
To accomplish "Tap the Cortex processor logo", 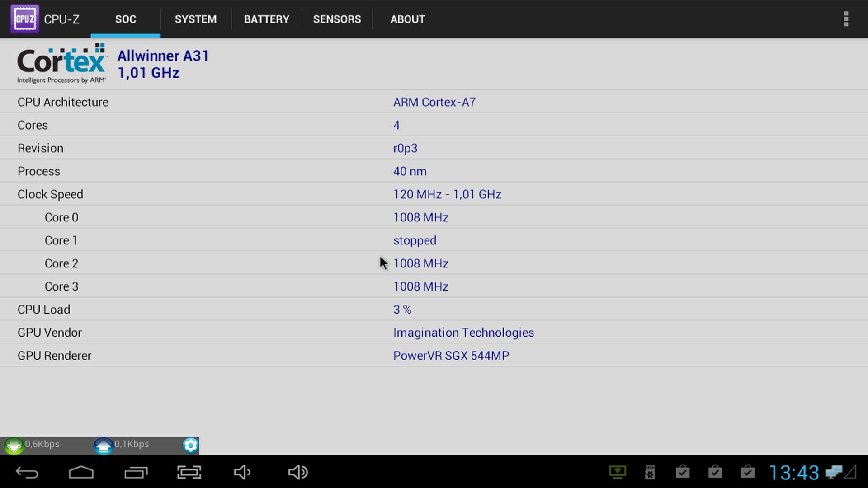I will pyautogui.click(x=62, y=64).
